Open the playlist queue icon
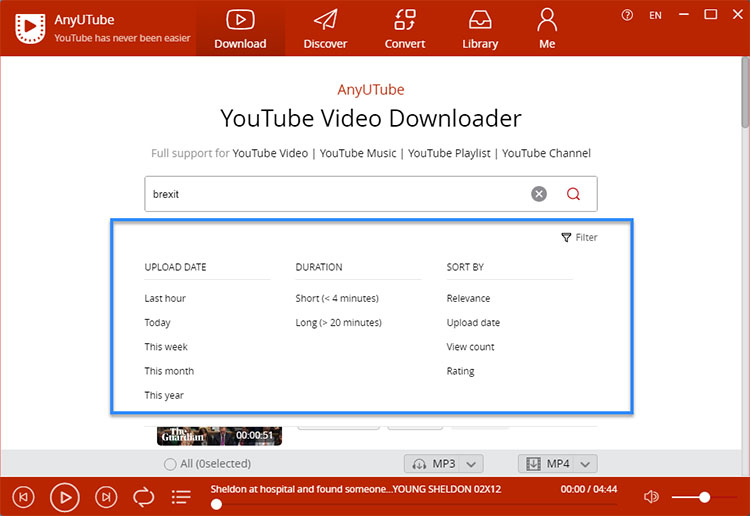 click(x=181, y=497)
